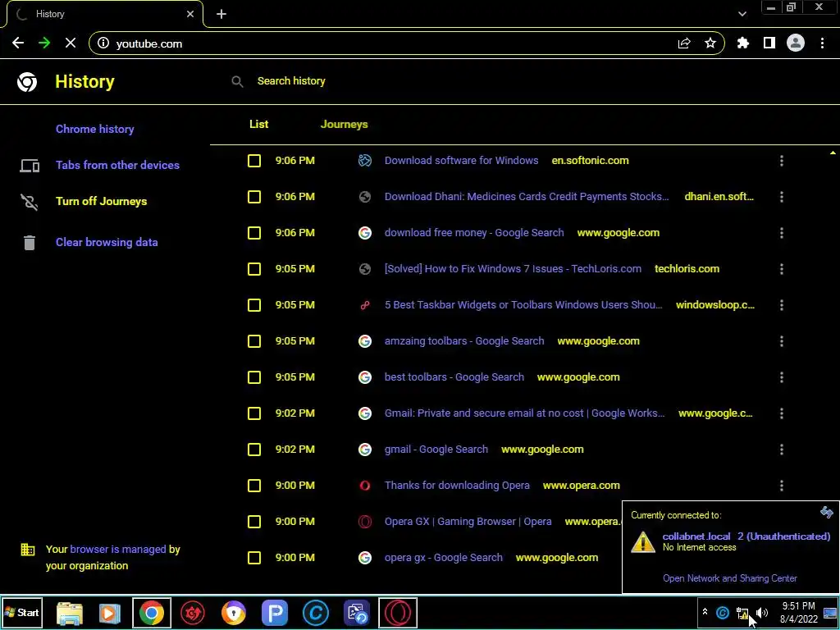The height and width of the screenshot is (630, 840).
Task: Open actions menu for TechLoris entry
Action: tap(782, 269)
